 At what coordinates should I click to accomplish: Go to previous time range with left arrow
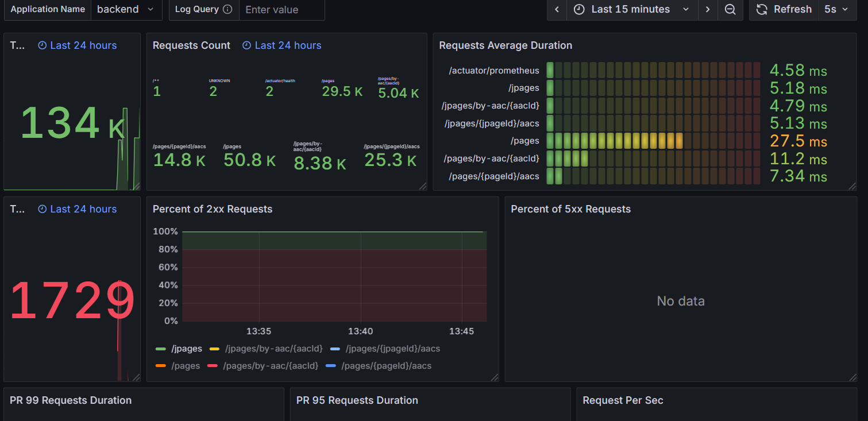point(557,10)
